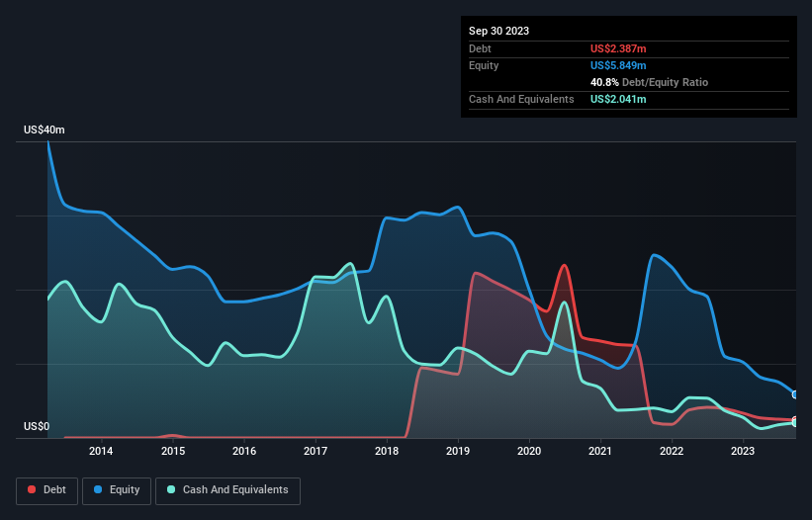Click the 2014 x-axis label
This screenshot has height=520, width=812.
click(x=101, y=451)
